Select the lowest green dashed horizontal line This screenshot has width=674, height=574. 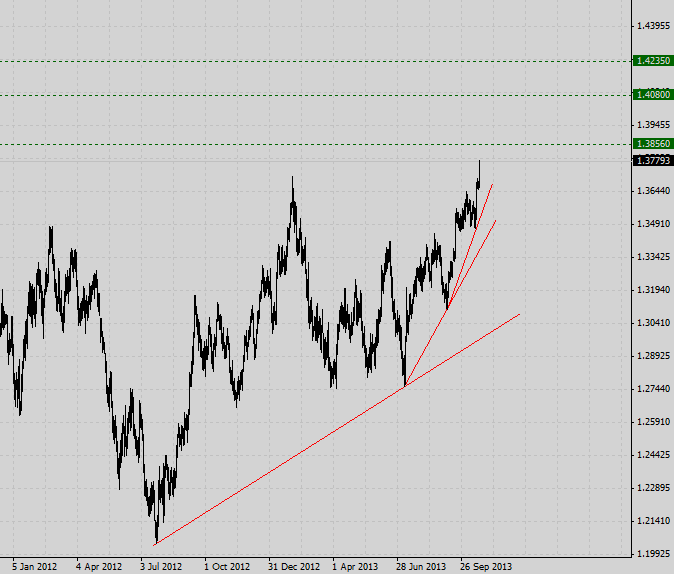316,144
